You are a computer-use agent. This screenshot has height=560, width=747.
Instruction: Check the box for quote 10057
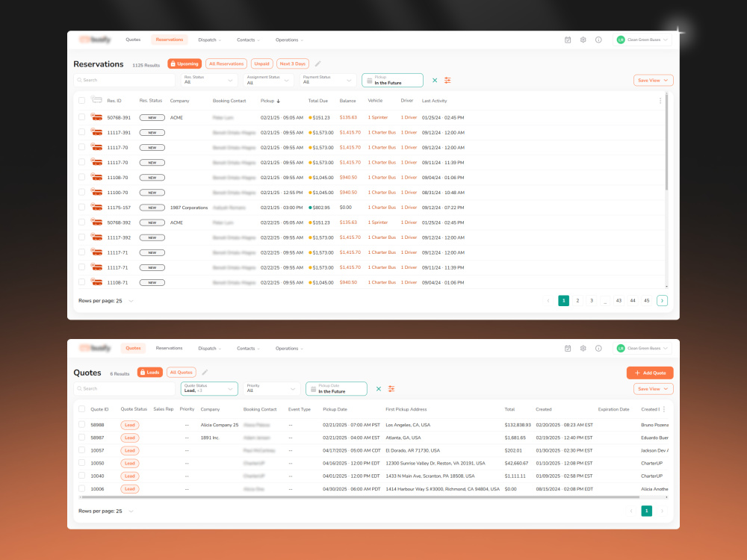[x=82, y=450]
